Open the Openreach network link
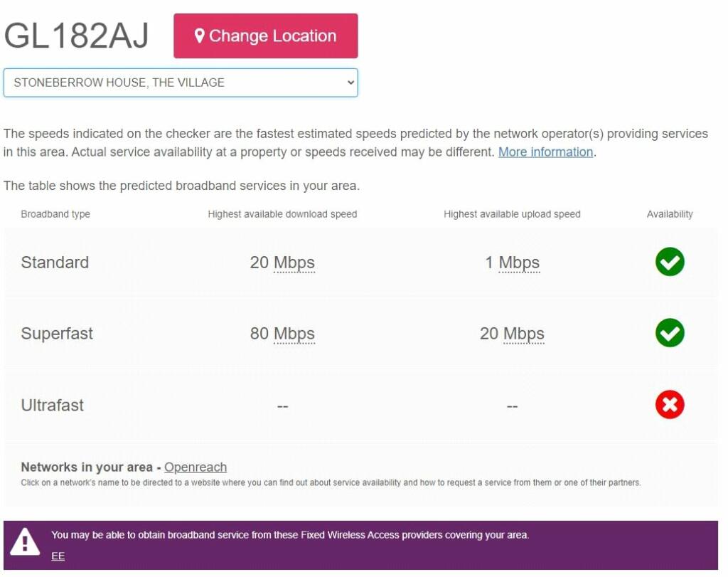 point(196,467)
